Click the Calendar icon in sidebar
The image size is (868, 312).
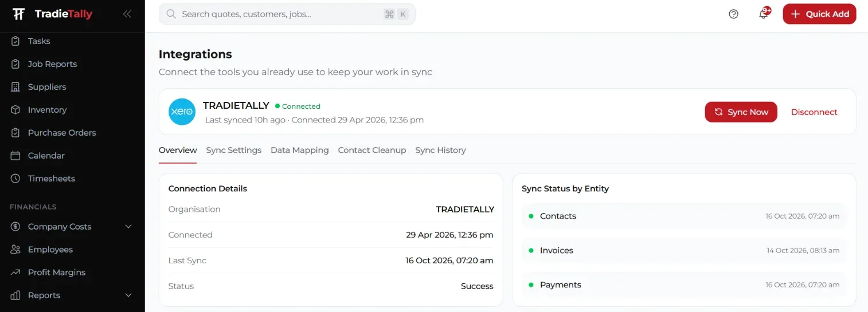pos(16,156)
